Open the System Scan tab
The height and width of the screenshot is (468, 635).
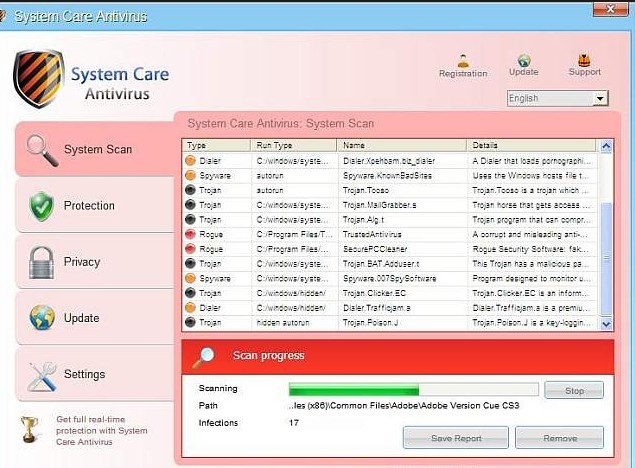click(95, 149)
